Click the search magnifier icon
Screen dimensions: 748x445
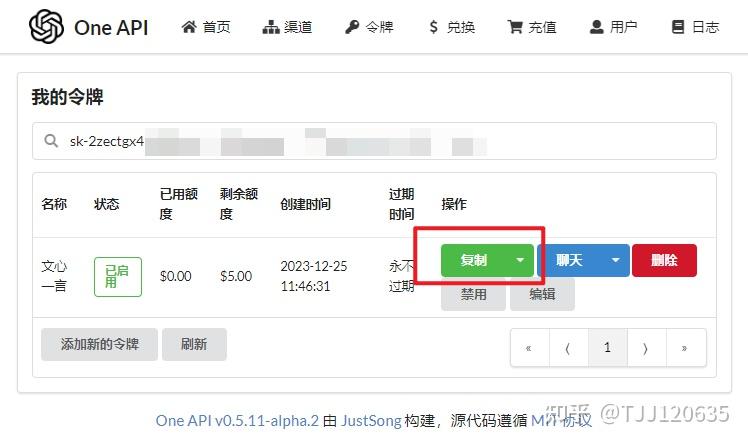51,141
